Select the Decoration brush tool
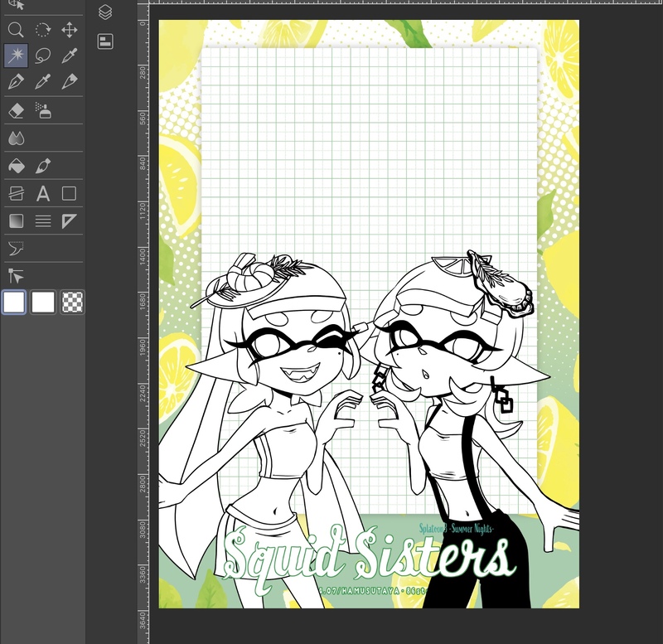Screen dimensions: 663x644 pyautogui.click(x=43, y=166)
